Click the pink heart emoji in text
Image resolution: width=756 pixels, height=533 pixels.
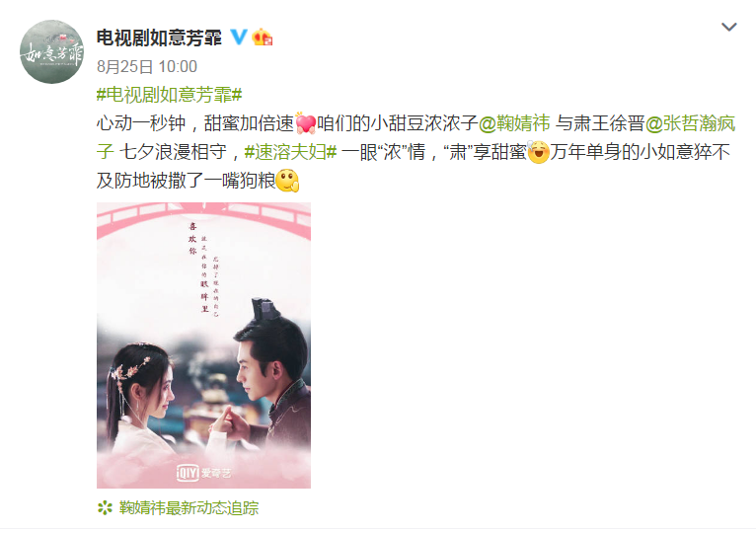click(305, 123)
